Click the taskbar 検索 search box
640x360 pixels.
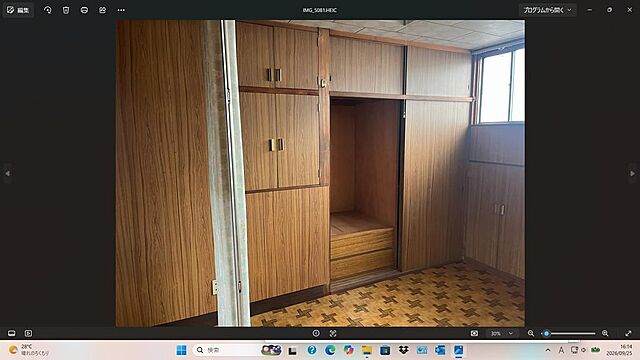238,350
